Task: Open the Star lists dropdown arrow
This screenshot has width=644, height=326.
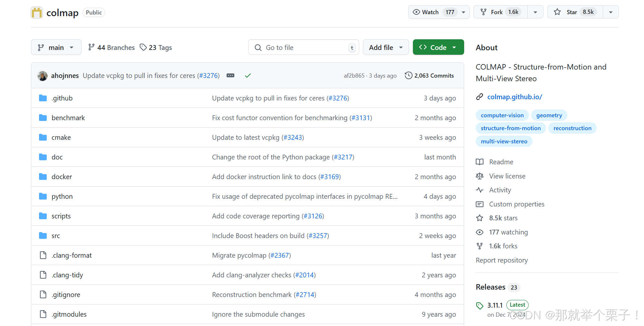Action: 611,12
